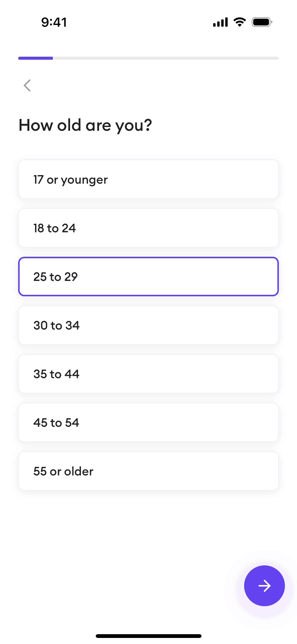Screen dimensions: 297x644
Task: Click the purple filled progress bar segment
Action: [x=35, y=58]
